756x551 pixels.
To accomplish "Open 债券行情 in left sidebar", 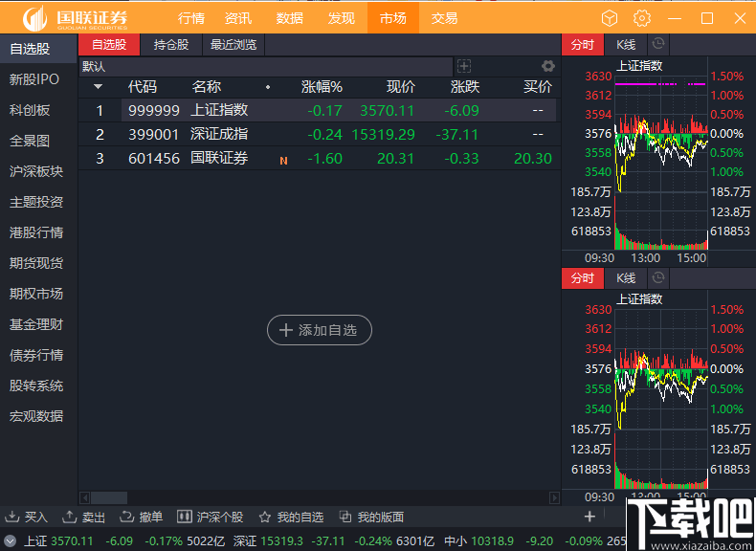I will click(x=36, y=355).
